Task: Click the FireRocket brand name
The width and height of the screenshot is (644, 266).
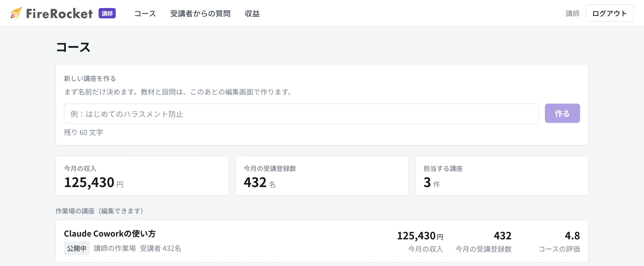Action: pyautogui.click(x=59, y=14)
